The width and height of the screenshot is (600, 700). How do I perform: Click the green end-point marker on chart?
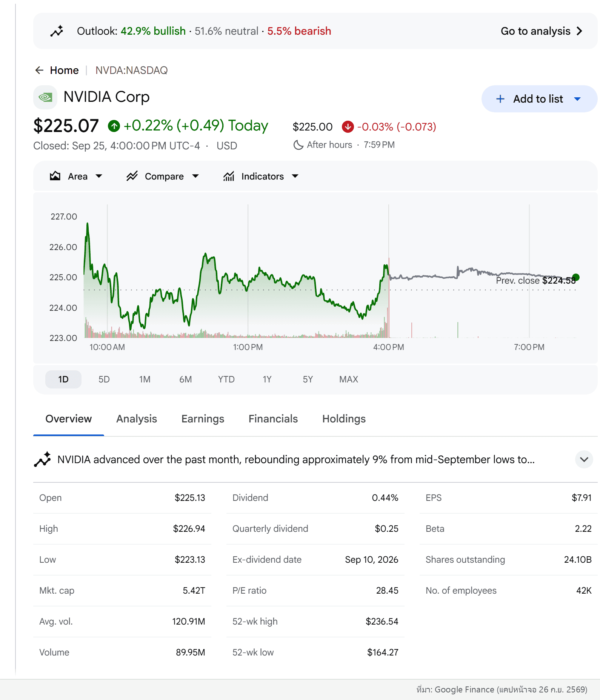576,277
